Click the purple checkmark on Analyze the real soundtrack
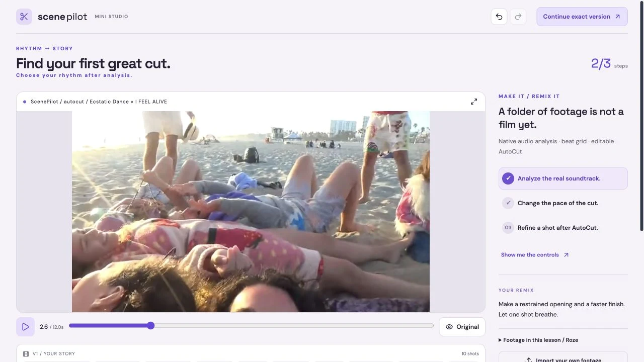The width and height of the screenshot is (644, 362). pyautogui.click(x=508, y=178)
